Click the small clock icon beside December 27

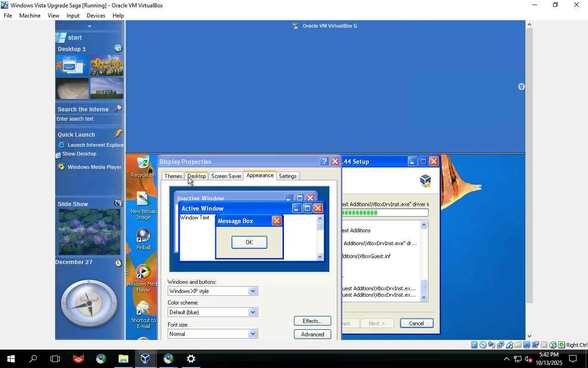click(x=118, y=263)
